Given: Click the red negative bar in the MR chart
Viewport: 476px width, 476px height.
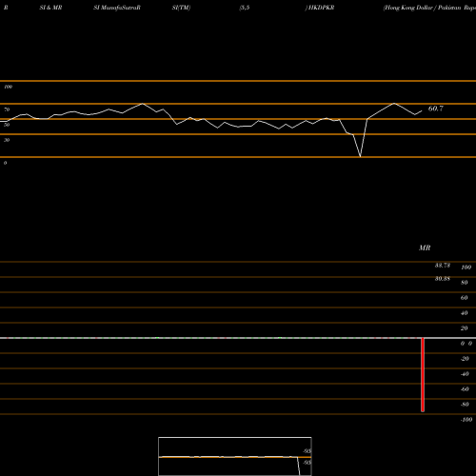Looking at the screenshot, I should coord(423,375).
